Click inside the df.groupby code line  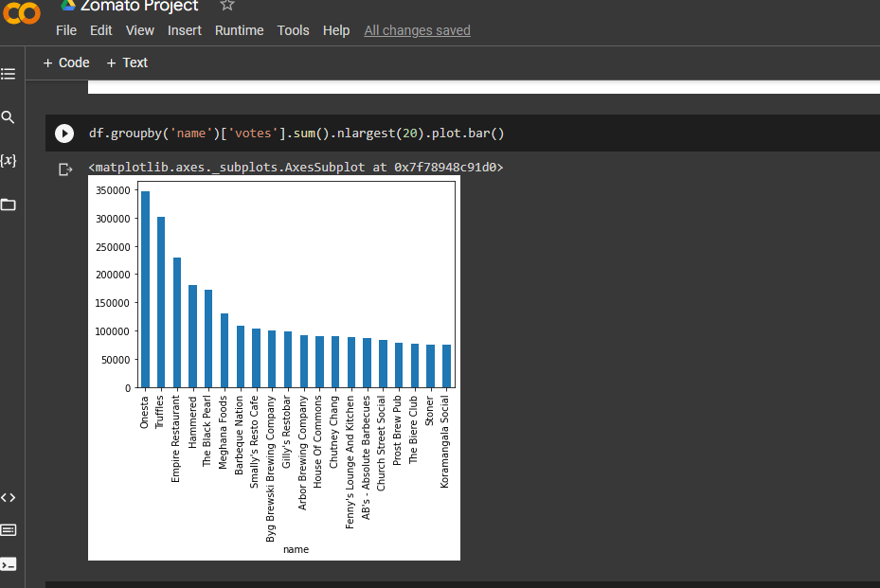(296, 134)
